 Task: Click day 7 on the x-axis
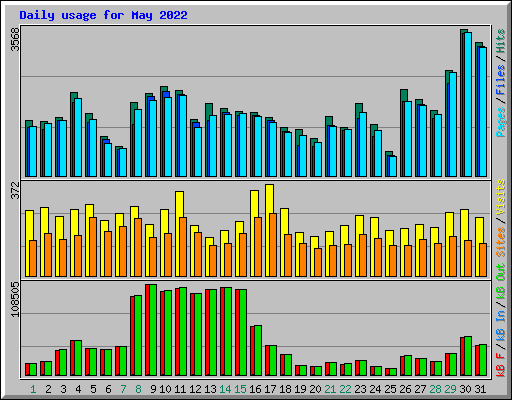(x=123, y=389)
